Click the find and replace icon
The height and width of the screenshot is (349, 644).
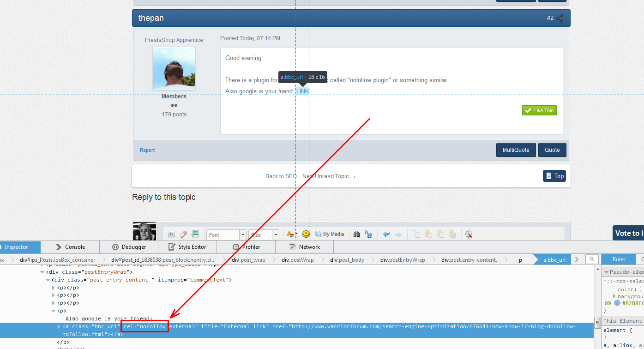click(x=368, y=235)
